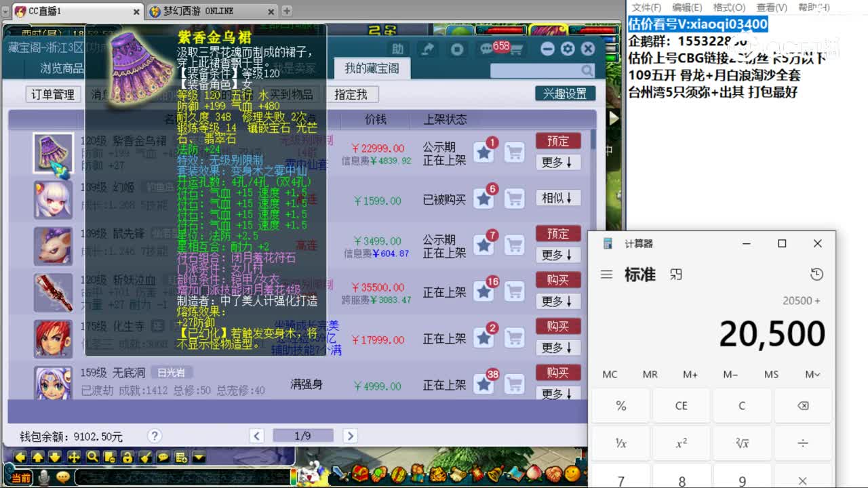The width and height of the screenshot is (868, 488).
Task: Click the question mark help icon near wallet balance
Action: [155, 436]
